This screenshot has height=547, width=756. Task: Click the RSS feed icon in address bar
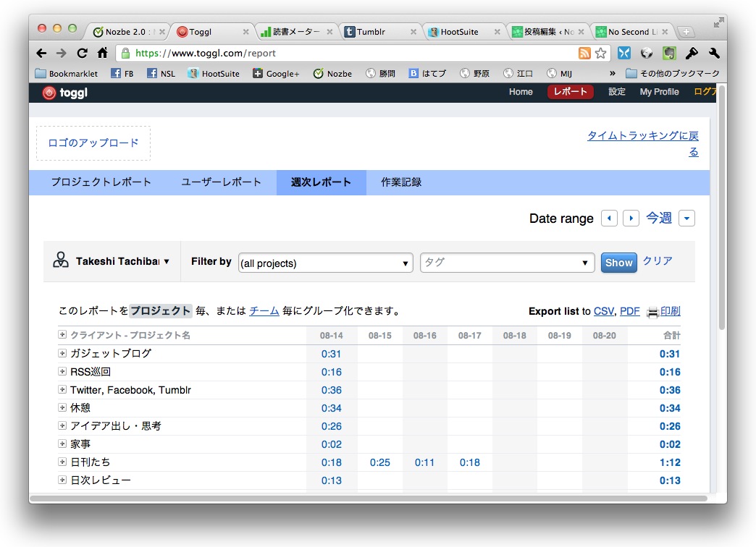coord(584,53)
